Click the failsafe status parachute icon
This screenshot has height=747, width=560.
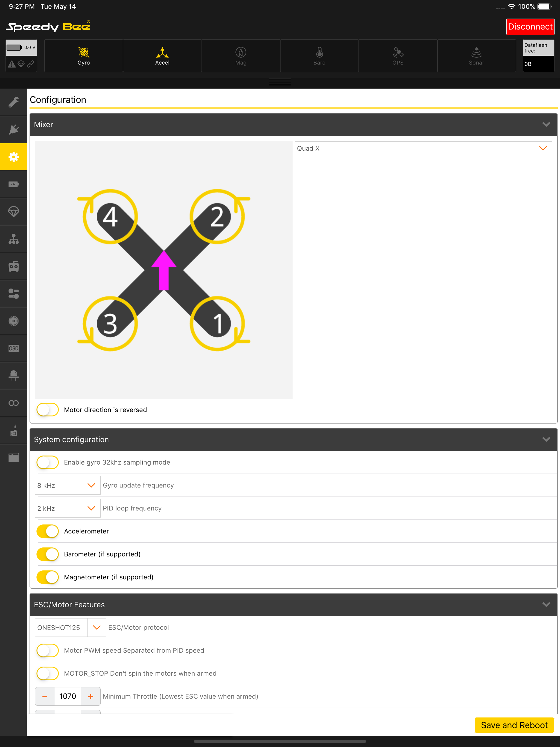21,64
